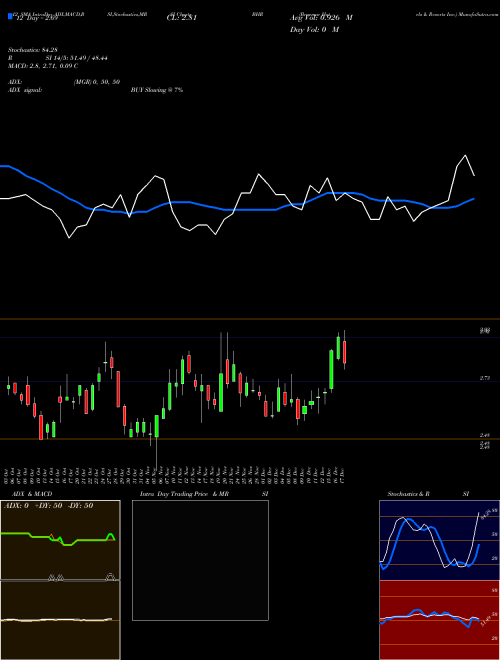Screen dimensions: 500x660
Task: Click the MACD lower chart panel
Action: [60, 620]
